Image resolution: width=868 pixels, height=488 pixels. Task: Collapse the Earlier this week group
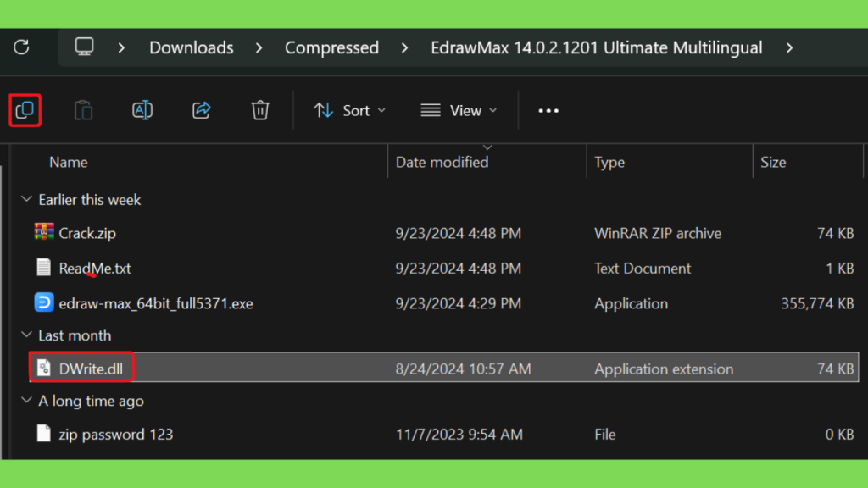pyautogui.click(x=26, y=199)
